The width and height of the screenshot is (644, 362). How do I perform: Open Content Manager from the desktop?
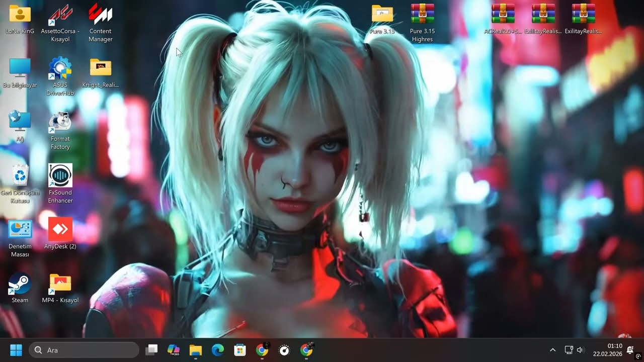pos(100,23)
